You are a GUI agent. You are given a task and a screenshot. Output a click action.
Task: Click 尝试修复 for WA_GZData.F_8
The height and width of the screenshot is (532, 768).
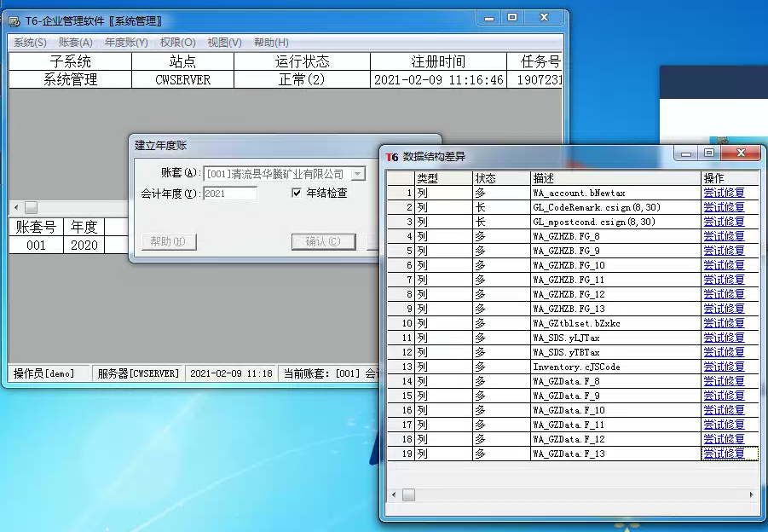point(724,381)
